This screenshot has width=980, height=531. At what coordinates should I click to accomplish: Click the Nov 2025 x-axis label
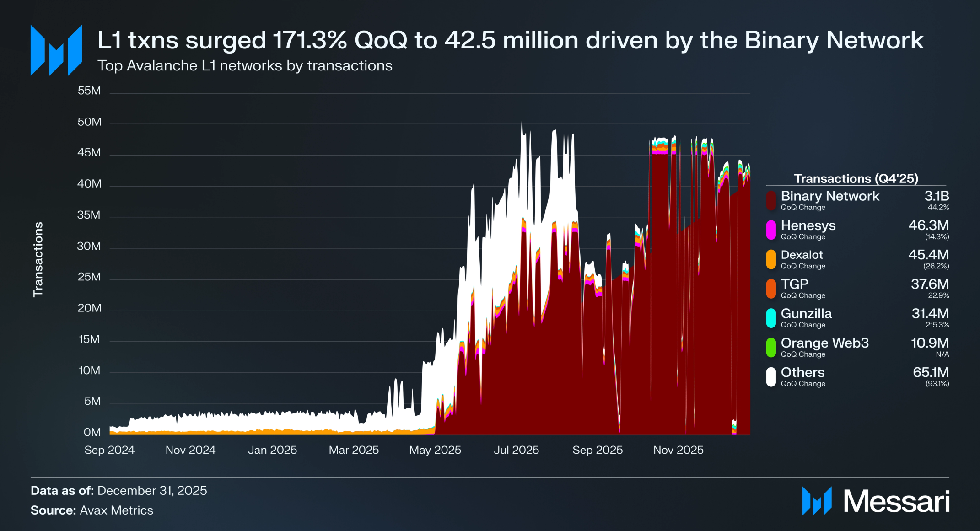click(678, 450)
